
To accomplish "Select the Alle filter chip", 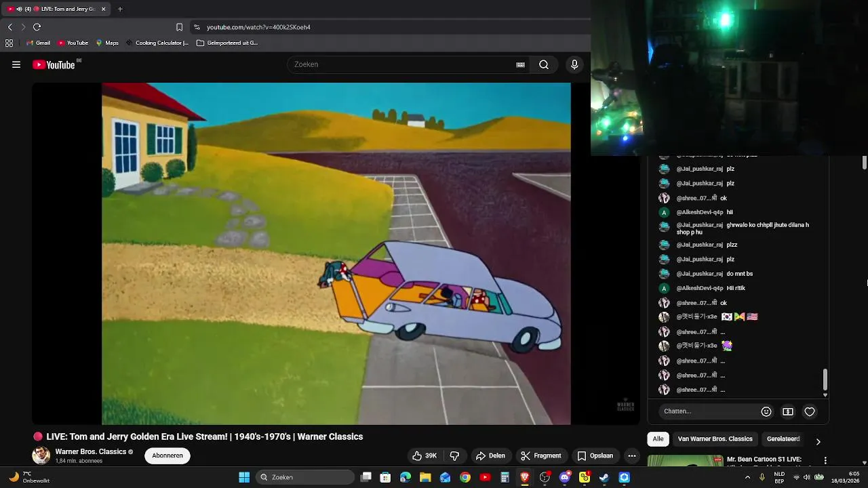I will click(x=658, y=439).
